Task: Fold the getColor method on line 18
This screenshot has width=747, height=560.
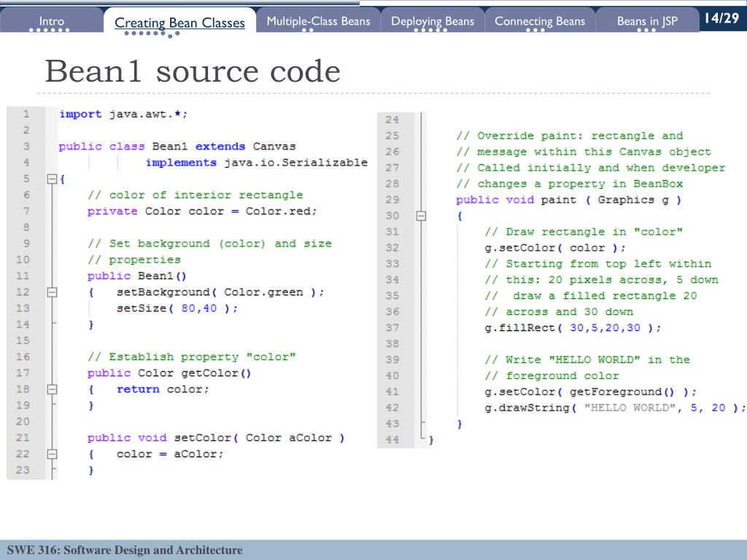Action: [x=51, y=389]
